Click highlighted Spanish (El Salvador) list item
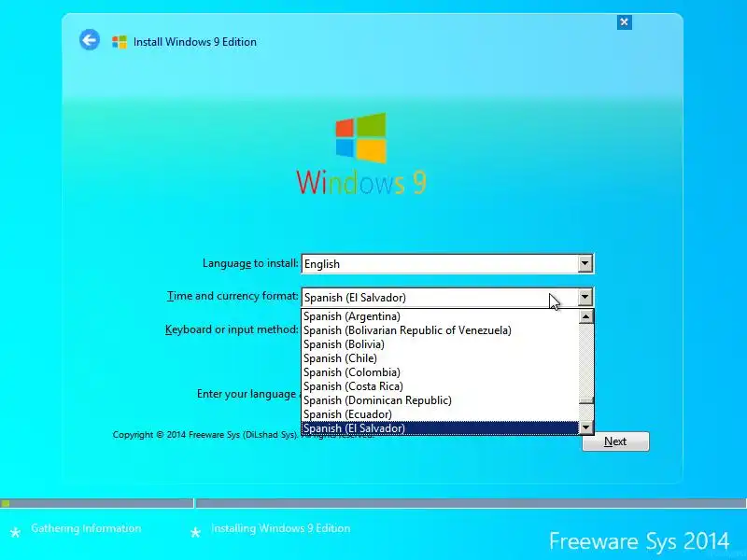The image size is (747, 560). point(440,428)
